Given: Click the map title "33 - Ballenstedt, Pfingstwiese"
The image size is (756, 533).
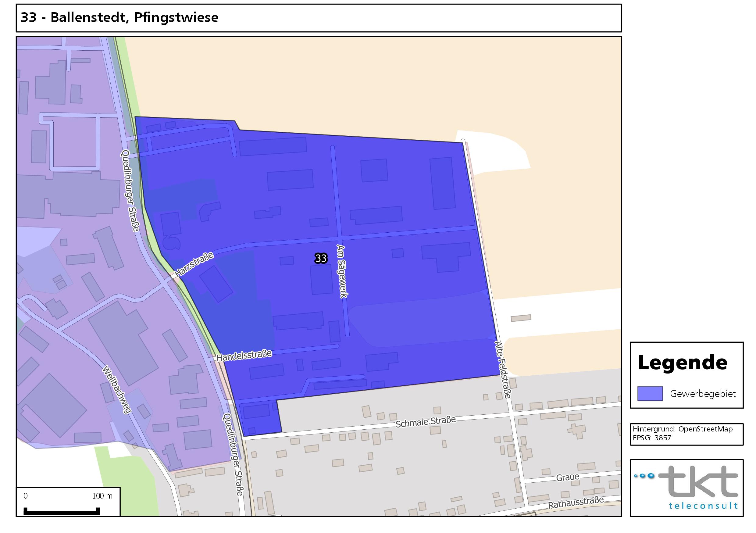Looking at the screenshot, I should point(119,17).
